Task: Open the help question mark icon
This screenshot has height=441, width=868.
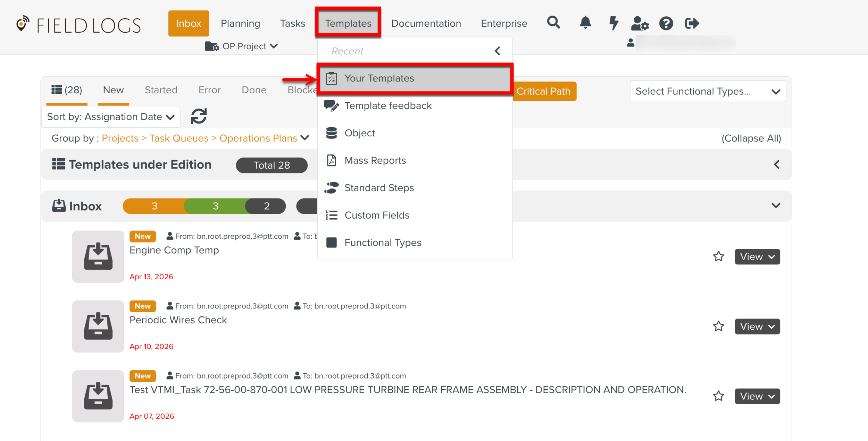Action: [666, 24]
